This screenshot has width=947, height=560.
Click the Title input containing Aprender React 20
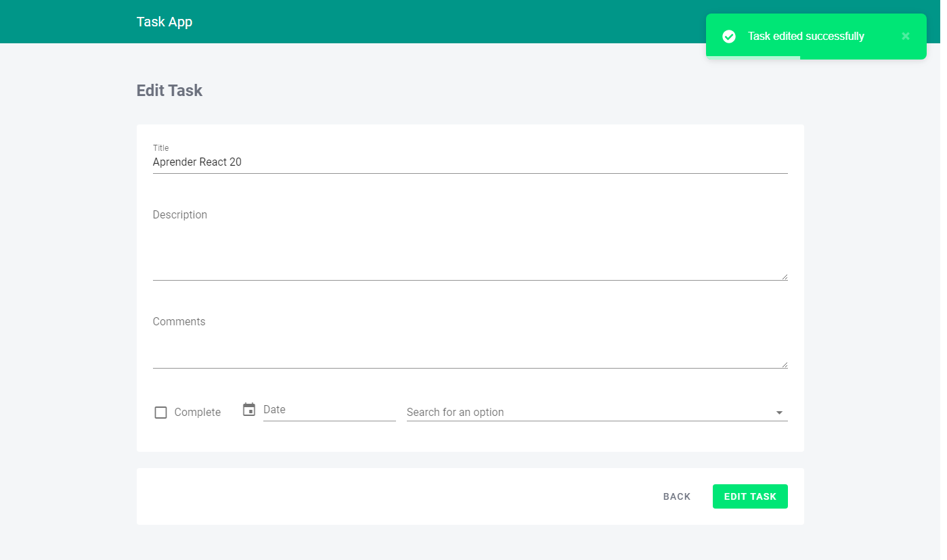click(x=470, y=162)
